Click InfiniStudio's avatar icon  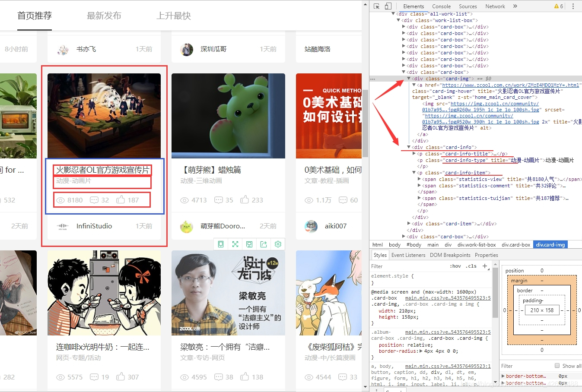pos(63,226)
